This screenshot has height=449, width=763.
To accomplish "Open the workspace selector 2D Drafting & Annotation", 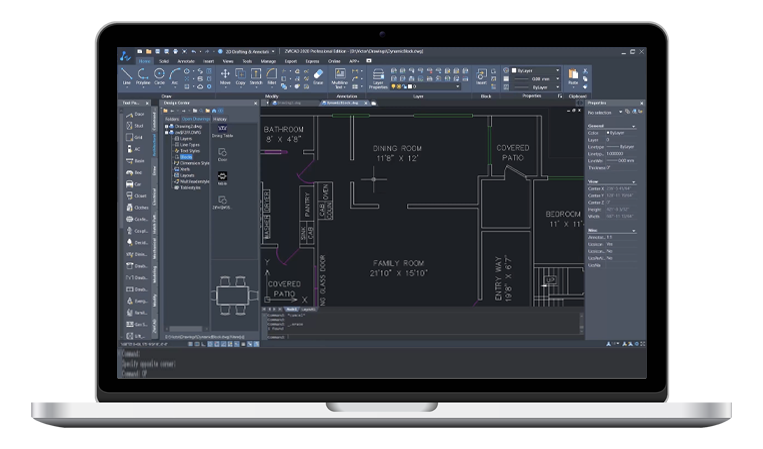I will pyautogui.click(x=247, y=50).
